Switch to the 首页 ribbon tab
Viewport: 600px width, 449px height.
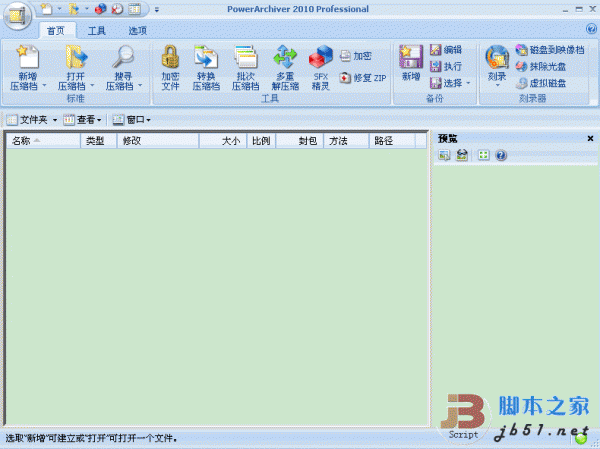click(55, 31)
